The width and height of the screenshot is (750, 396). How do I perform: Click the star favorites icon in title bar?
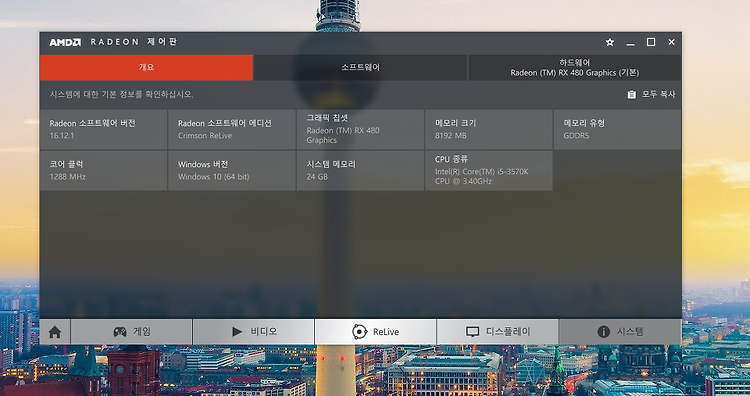click(x=610, y=42)
